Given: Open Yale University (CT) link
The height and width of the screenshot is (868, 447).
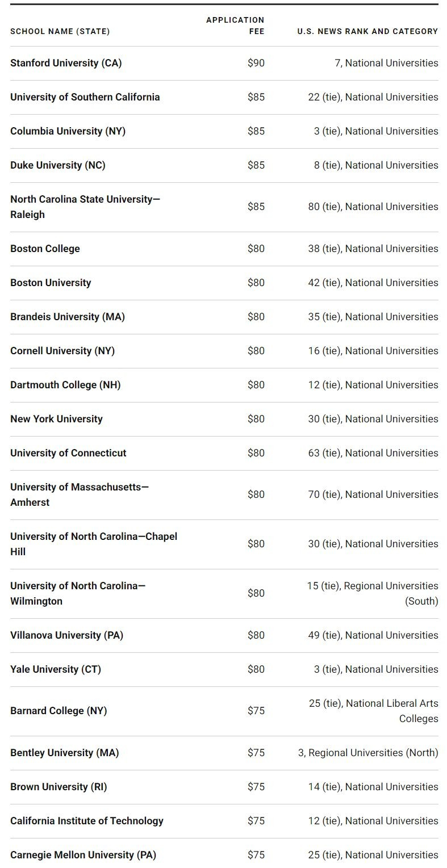Looking at the screenshot, I should (x=56, y=669).
